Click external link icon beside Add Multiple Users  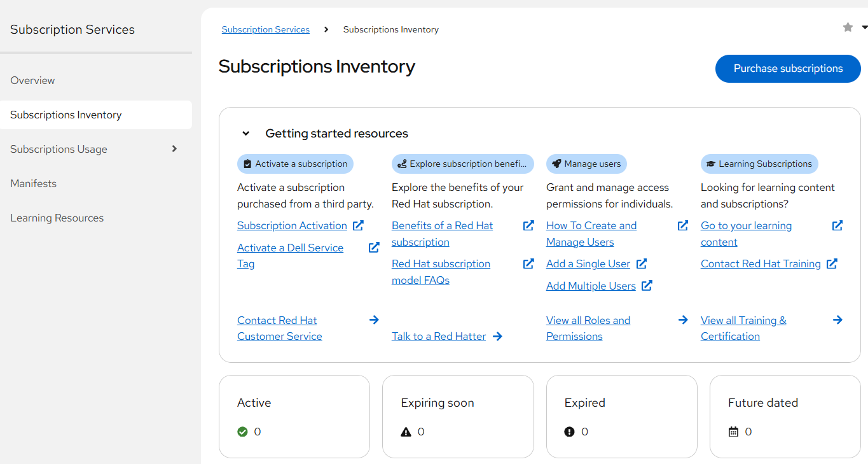647,286
